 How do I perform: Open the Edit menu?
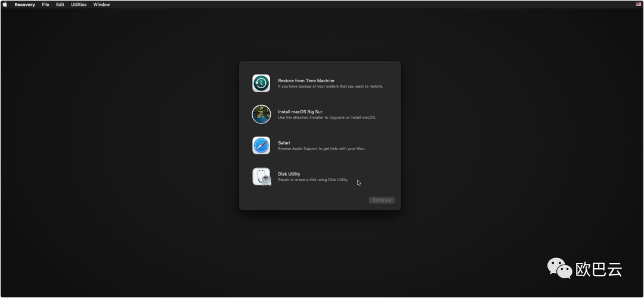tap(60, 5)
